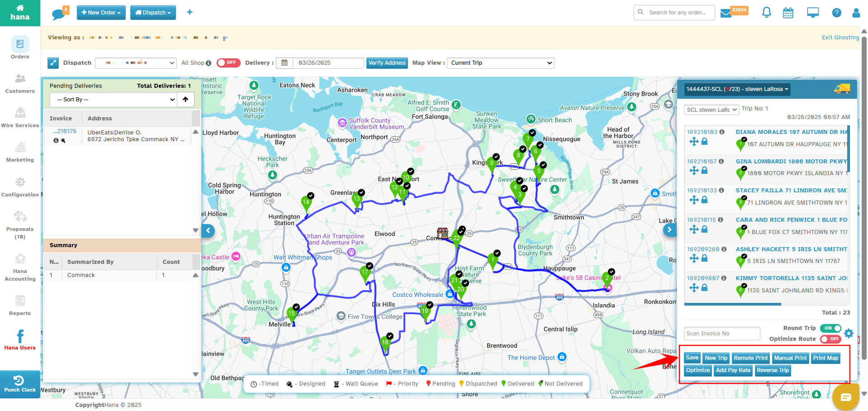Click the delivery date 03/26/2025 field
Viewport: 868px width, 411px height.
[328, 63]
